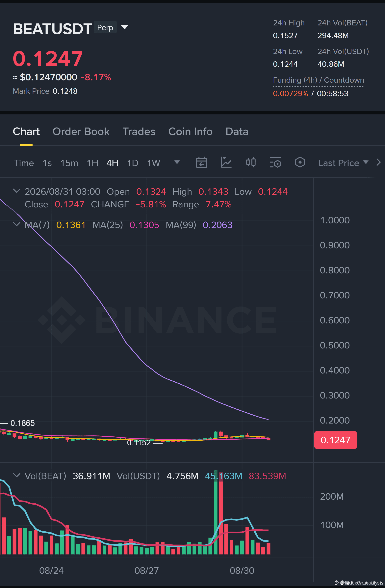The height and width of the screenshot is (588, 385).
Task: Click the 08/30 date axis label
Action: (242, 571)
